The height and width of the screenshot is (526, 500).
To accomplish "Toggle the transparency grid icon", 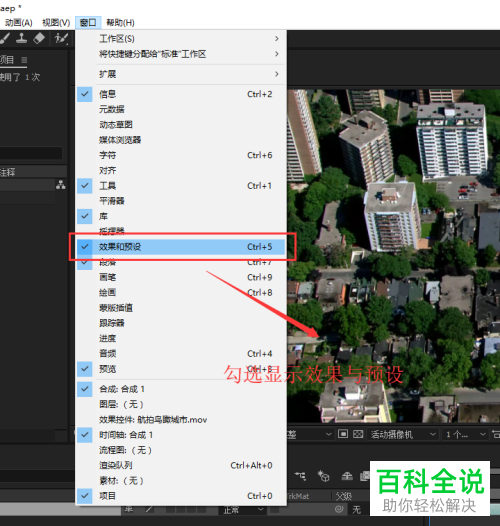I will click(x=358, y=434).
